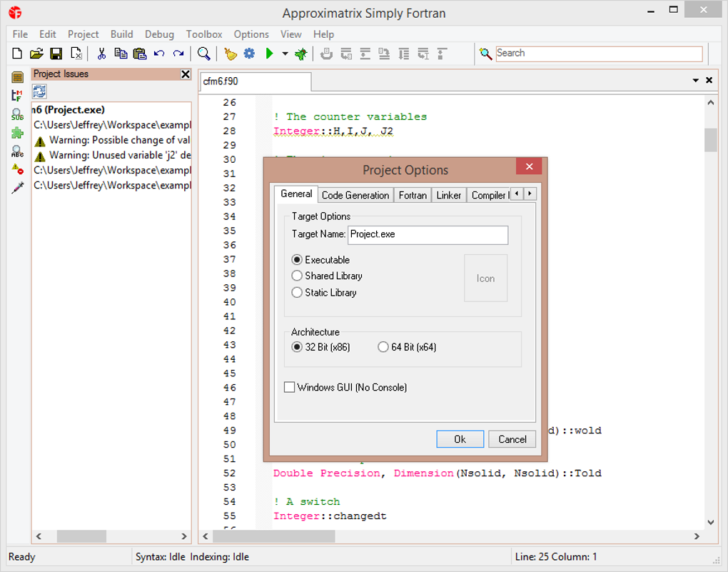This screenshot has width=728, height=572.
Task: Close the Project Options dialog
Action: point(529,166)
